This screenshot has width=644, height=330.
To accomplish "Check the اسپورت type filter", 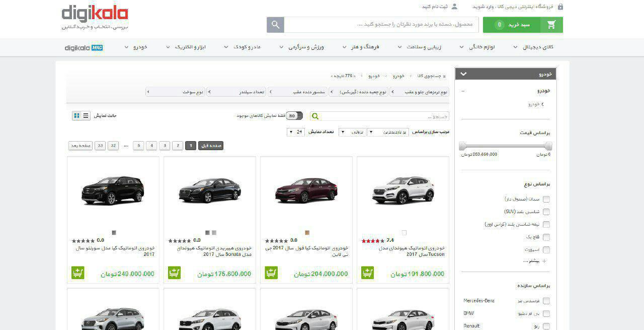I will [x=546, y=250].
